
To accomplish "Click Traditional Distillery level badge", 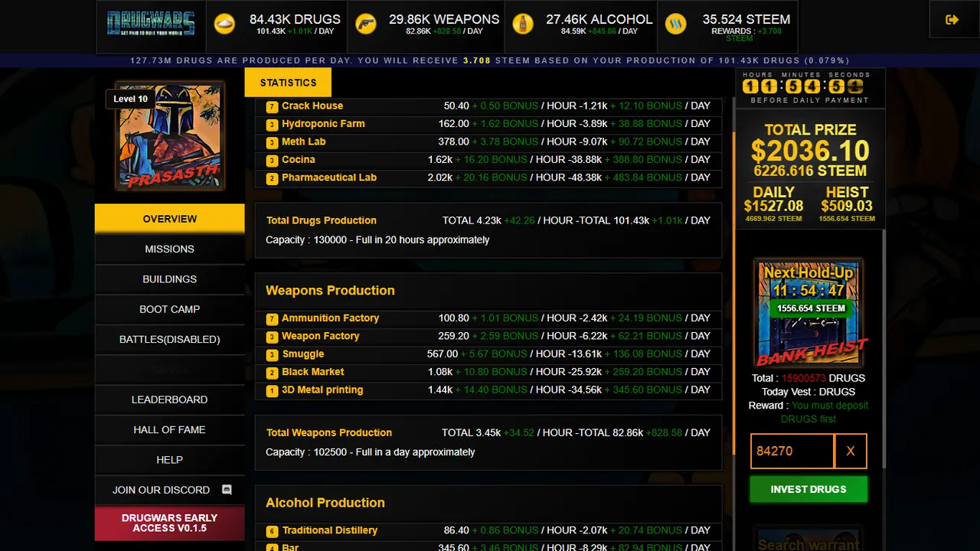I will pos(272,531).
